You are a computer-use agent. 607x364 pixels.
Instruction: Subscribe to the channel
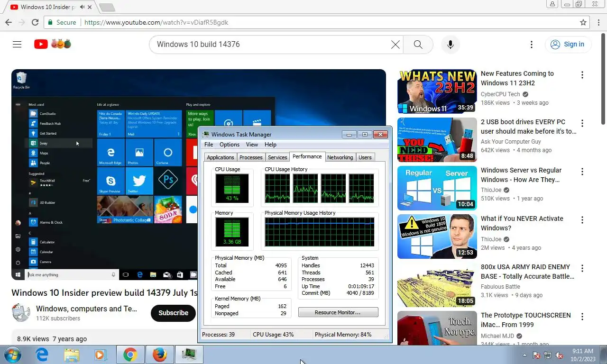[173, 313]
